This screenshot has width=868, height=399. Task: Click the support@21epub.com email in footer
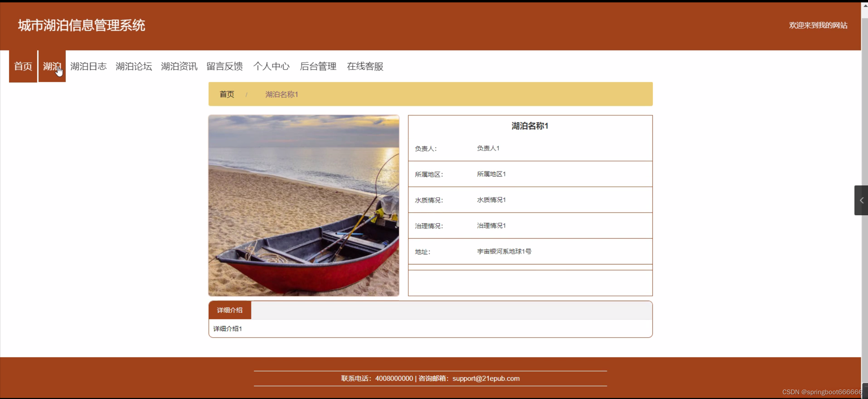tap(486, 378)
